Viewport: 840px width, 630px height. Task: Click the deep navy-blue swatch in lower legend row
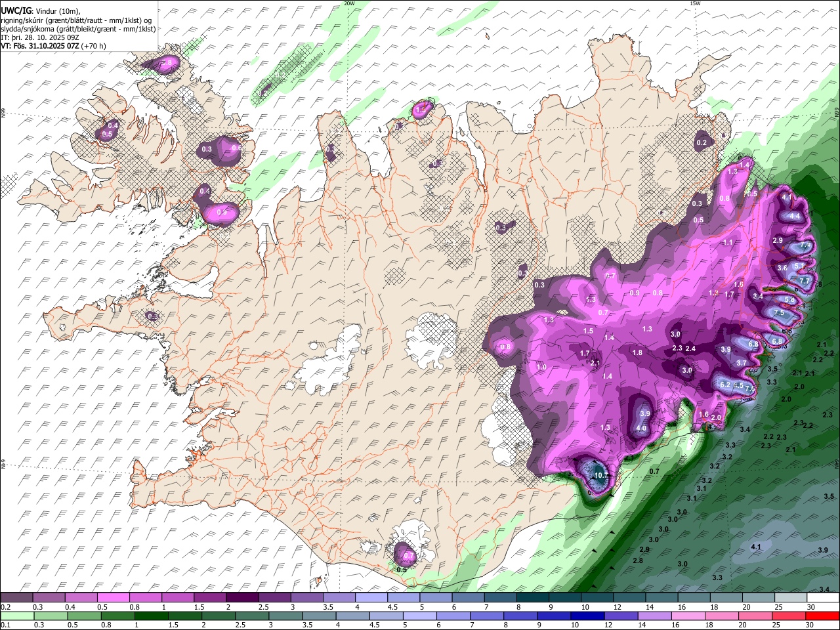point(587,616)
